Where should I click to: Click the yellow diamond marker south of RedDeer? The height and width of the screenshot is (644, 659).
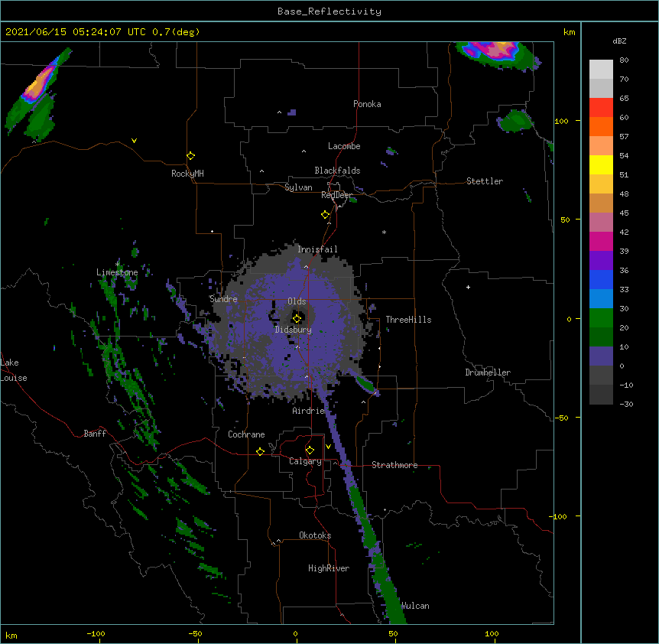[x=325, y=215]
